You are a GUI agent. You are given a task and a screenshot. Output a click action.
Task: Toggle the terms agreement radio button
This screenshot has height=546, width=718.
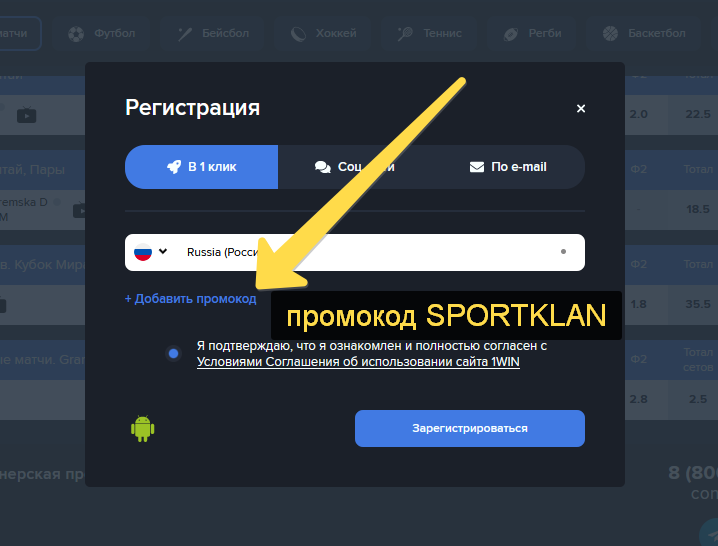pyautogui.click(x=174, y=353)
